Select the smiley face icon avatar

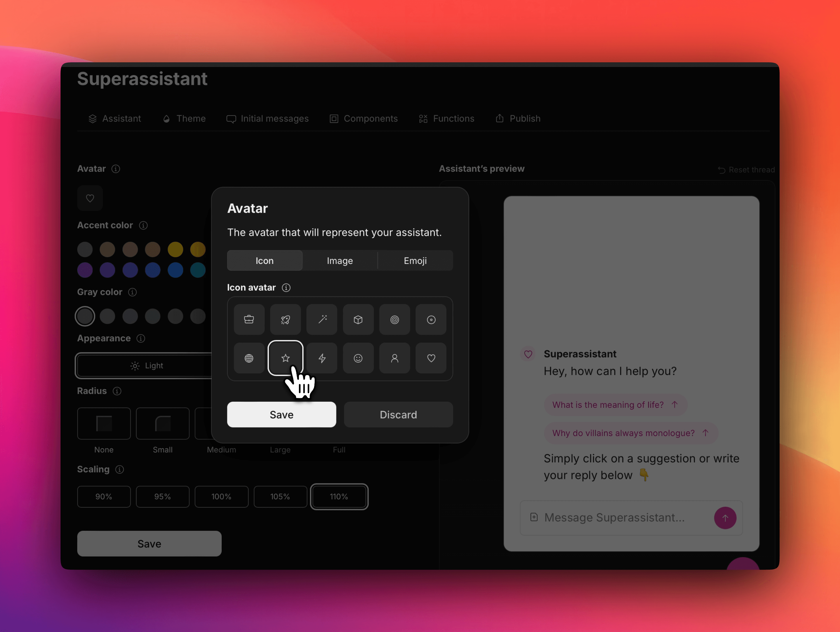coord(358,358)
